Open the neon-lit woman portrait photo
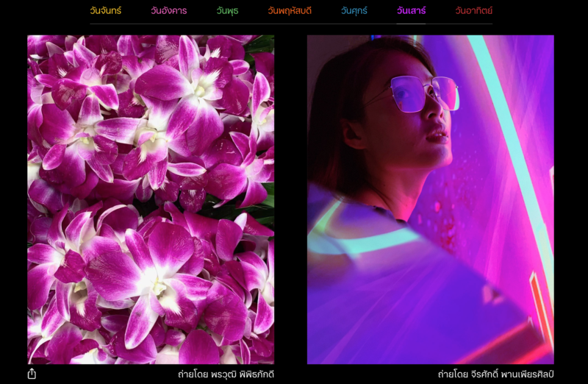Image resolution: width=588 pixels, height=384 pixels. click(430, 199)
